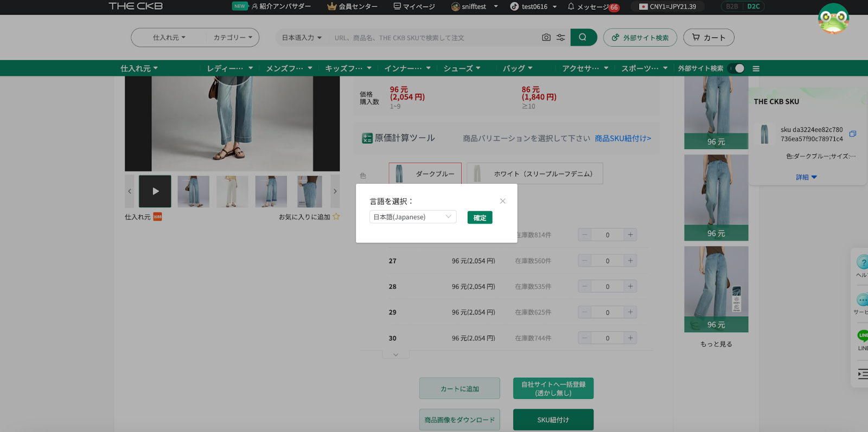The width and height of the screenshot is (868, 432).
Task: Click the カート button
Action: click(709, 37)
